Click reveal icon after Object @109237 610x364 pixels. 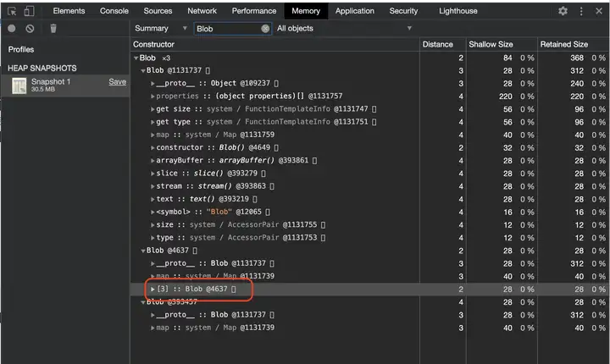[276, 84]
